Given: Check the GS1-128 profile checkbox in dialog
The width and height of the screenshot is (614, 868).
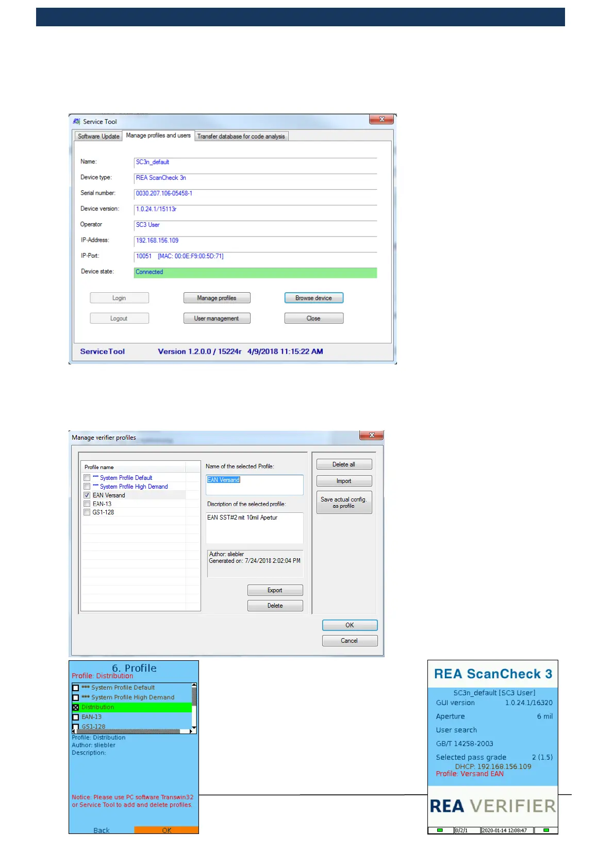Looking at the screenshot, I should [x=87, y=512].
